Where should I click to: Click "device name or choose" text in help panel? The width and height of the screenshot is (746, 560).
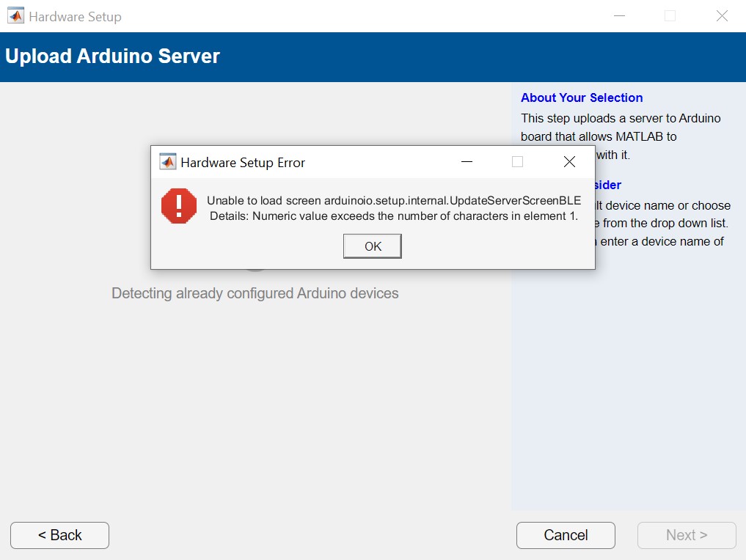point(668,206)
